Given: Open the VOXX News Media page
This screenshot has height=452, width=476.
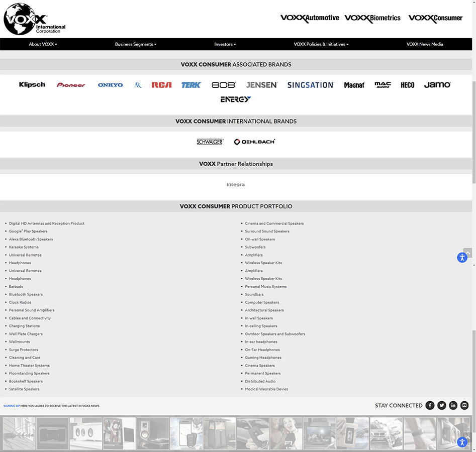Looking at the screenshot, I should [425, 44].
